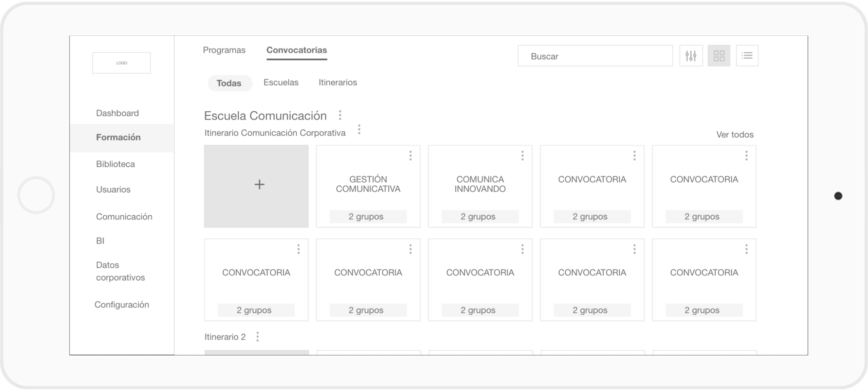The height and width of the screenshot is (391, 868).
Task: Open the filter settings icon
Action: 691,56
